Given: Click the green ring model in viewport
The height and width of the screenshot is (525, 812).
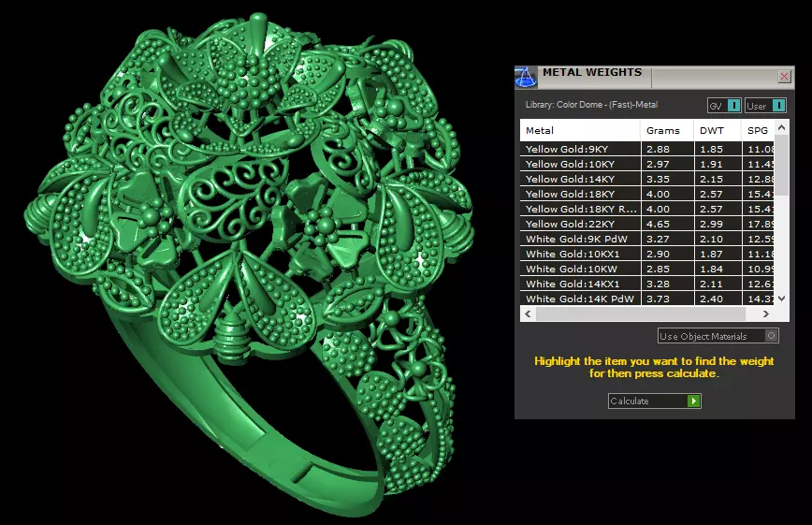Looking at the screenshot, I should coord(249,264).
